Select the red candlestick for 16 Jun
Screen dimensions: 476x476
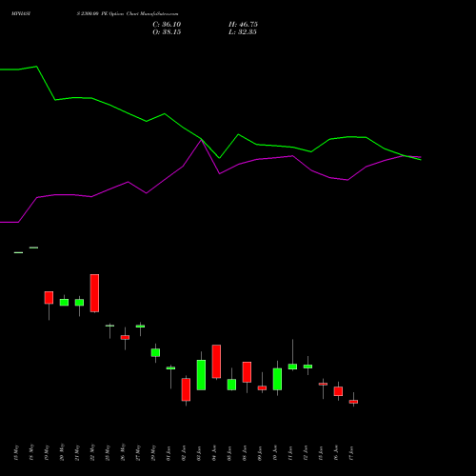coord(338,391)
